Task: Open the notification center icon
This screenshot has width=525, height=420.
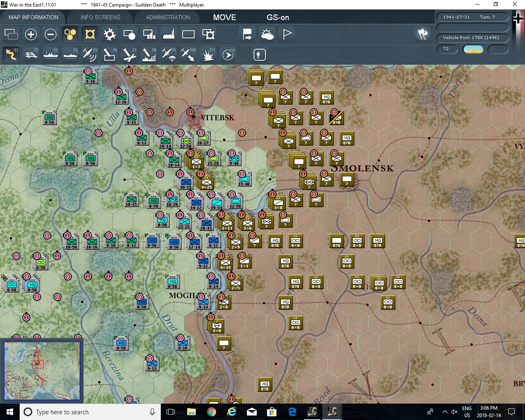Action: (x=511, y=412)
